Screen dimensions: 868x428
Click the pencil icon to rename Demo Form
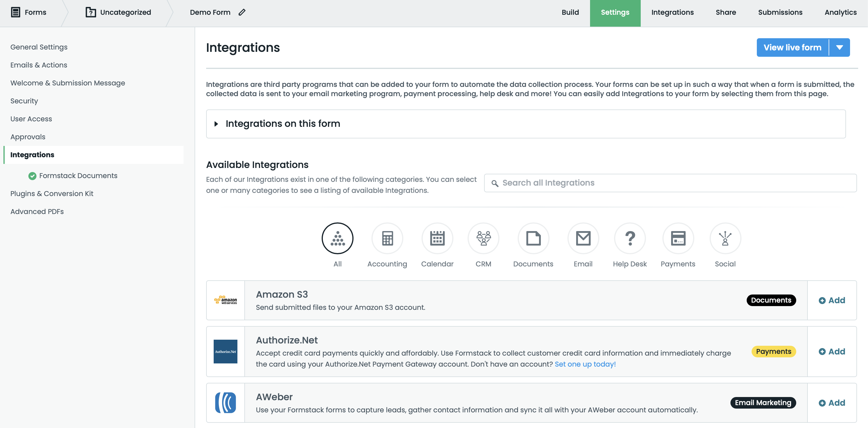(x=241, y=12)
